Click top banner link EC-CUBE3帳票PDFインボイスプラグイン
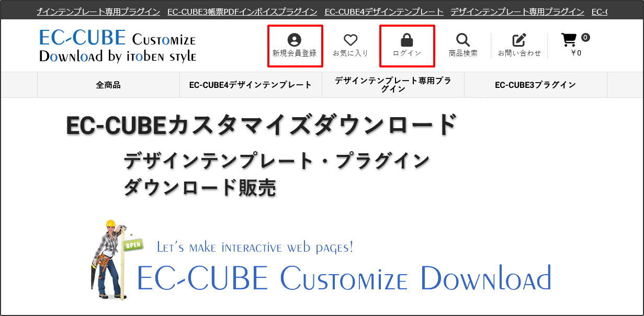The image size is (644, 316). [242, 12]
